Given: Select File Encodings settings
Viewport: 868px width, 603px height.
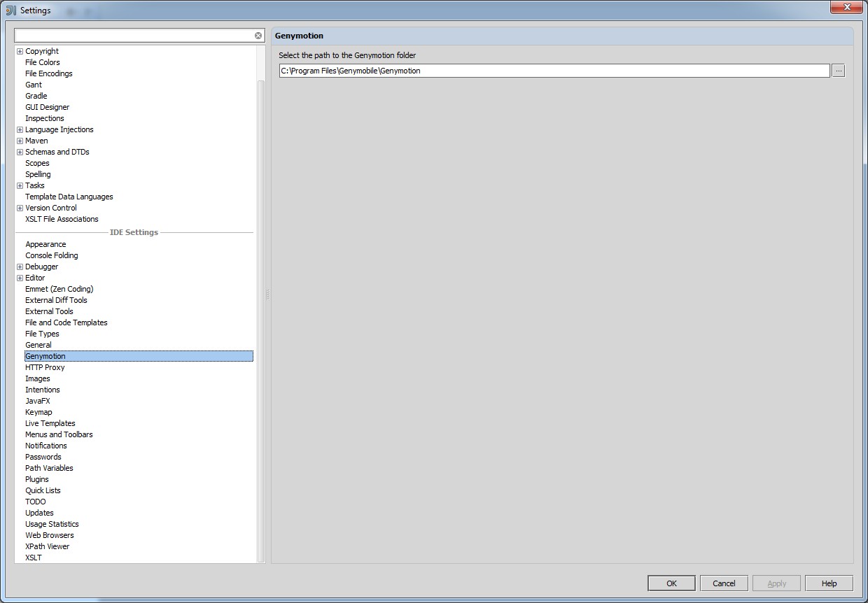Looking at the screenshot, I should pos(49,73).
